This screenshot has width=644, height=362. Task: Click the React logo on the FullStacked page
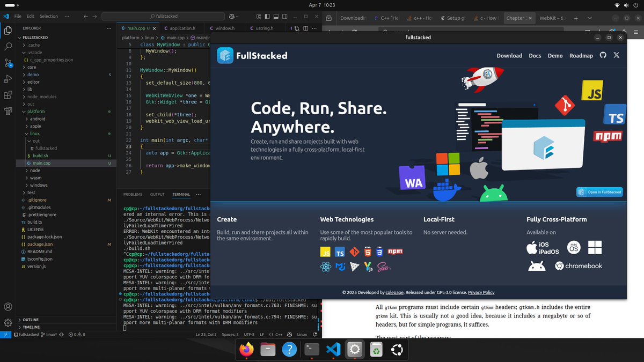point(326,267)
